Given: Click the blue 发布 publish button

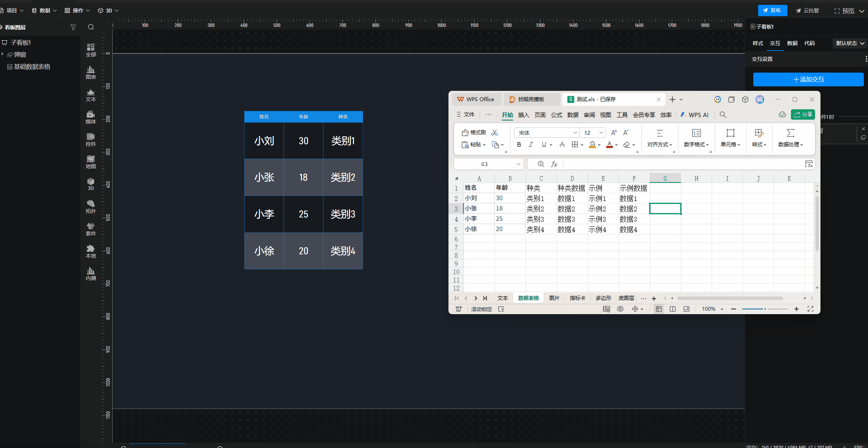Looking at the screenshot, I should 772,10.
